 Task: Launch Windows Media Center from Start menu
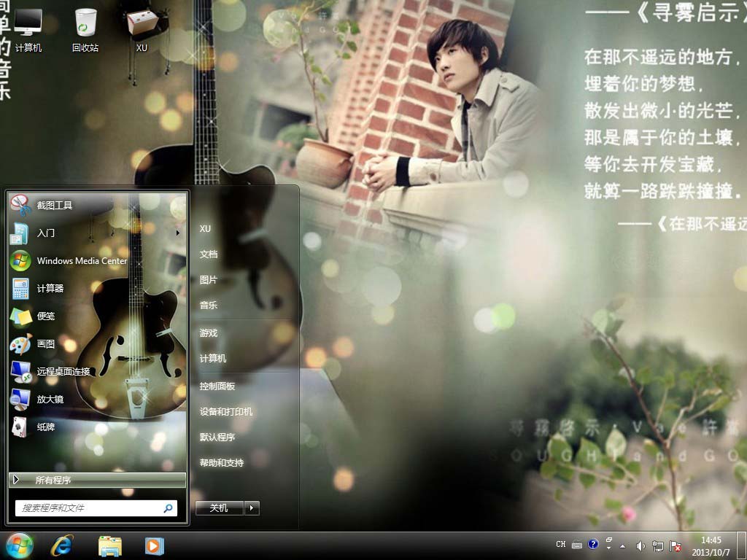(x=81, y=261)
